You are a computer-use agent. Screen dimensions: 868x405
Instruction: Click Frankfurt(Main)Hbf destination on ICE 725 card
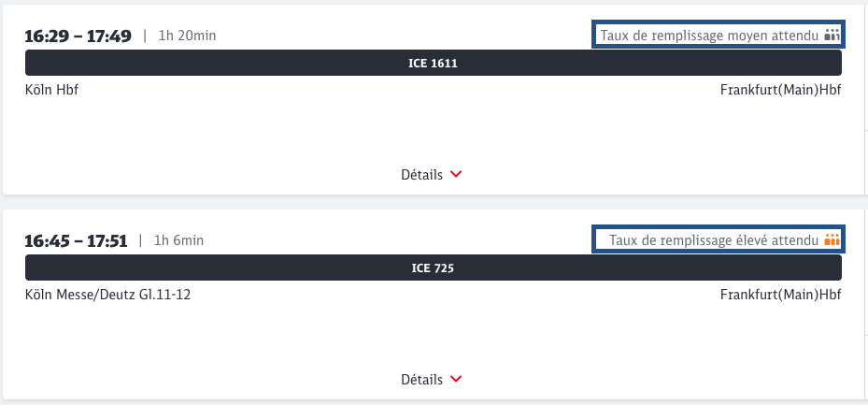tap(780, 295)
